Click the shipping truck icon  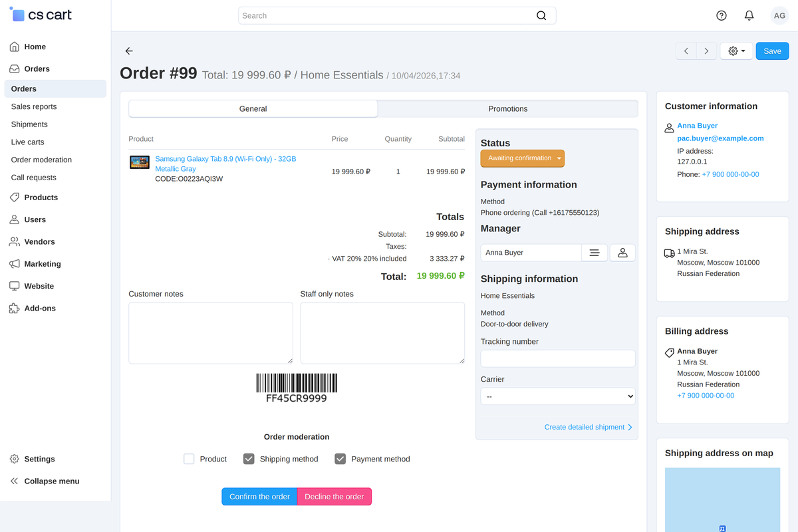pos(669,253)
